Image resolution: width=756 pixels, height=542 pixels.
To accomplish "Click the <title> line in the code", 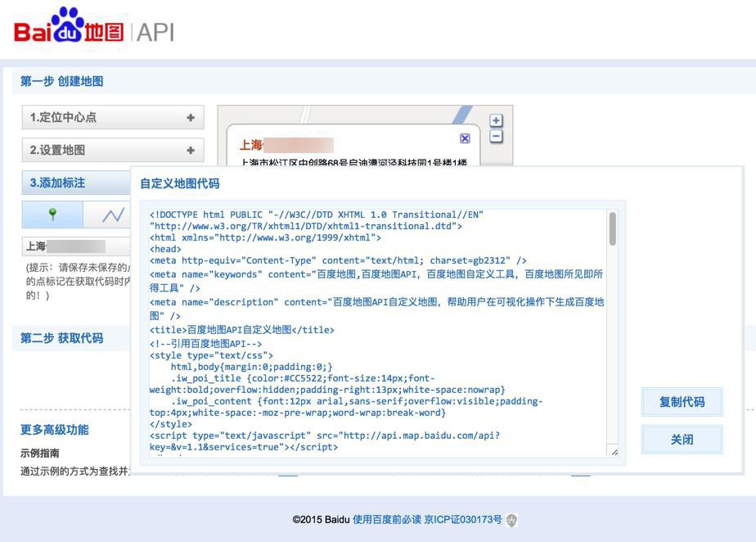I will [x=241, y=330].
